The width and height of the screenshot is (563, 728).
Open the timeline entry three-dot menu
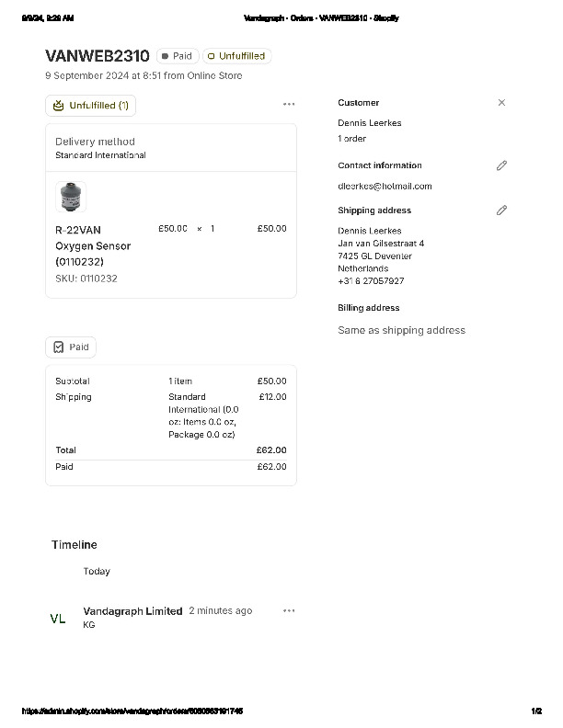click(x=289, y=610)
